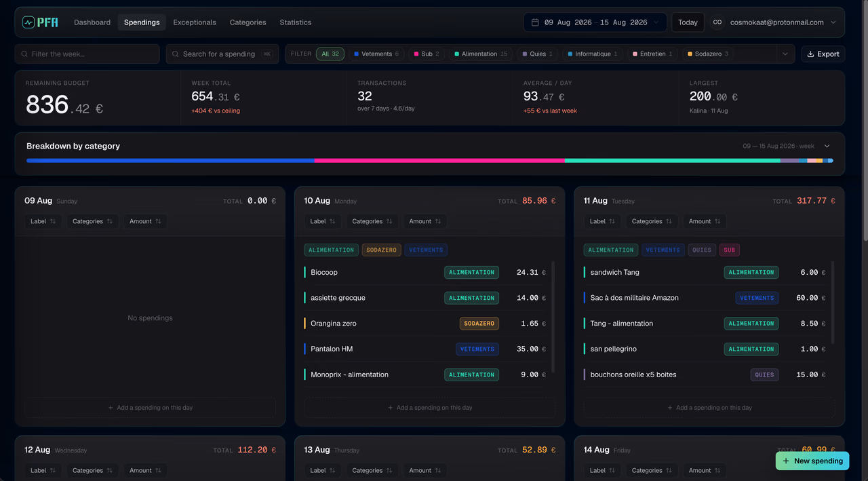Sort 10 Aug by the Label arrows
The width and height of the screenshot is (868, 481).
(332, 221)
